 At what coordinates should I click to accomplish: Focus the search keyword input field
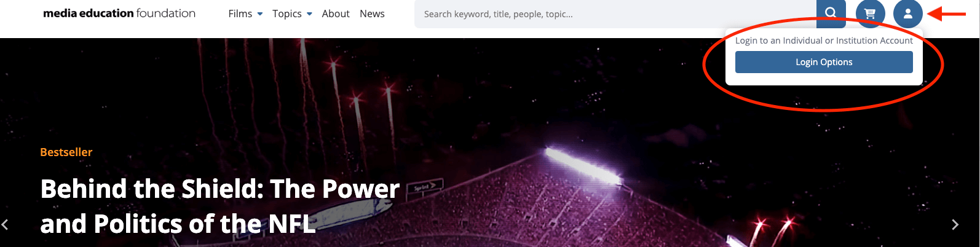(x=615, y=14)
